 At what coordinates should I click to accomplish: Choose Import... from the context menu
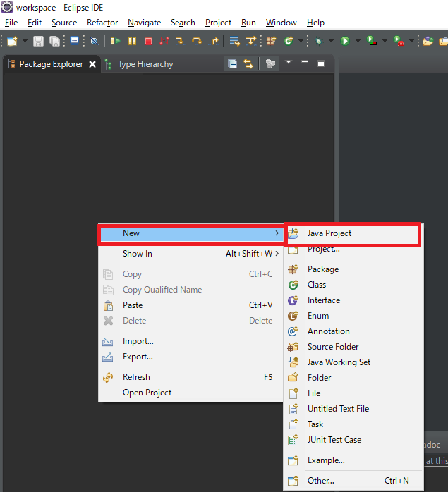[190, 341]
